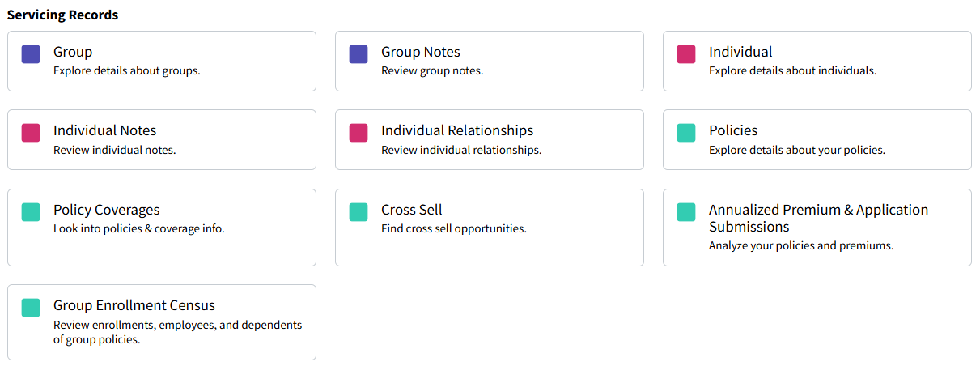The height and width of the screenshot is (366, 980).
Task: Click the teal icon beside Policy Coverages
Action: click(31, 212)
